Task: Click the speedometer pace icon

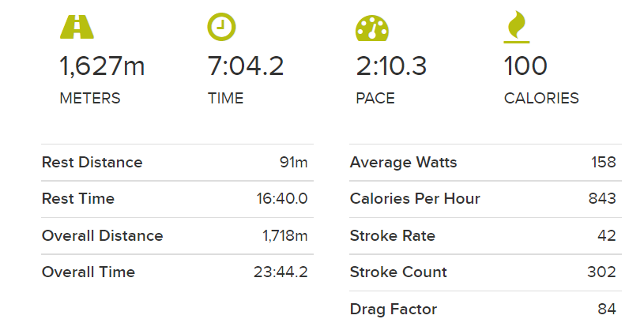Action: pyautogui.click(x=372, y=28)
